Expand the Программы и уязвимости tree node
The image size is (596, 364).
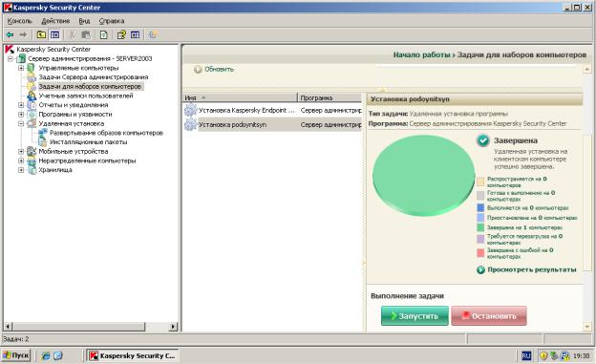[x=21, y=114]
